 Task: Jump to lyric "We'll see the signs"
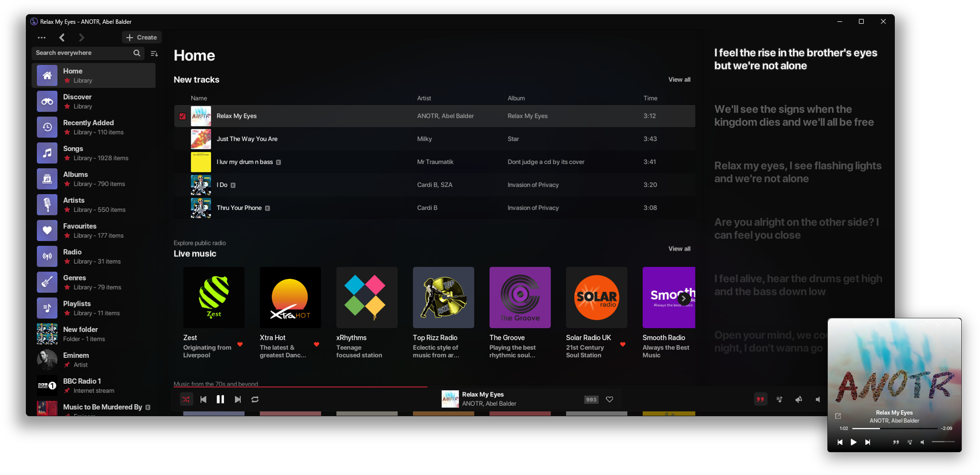click(x=794, y=116)
